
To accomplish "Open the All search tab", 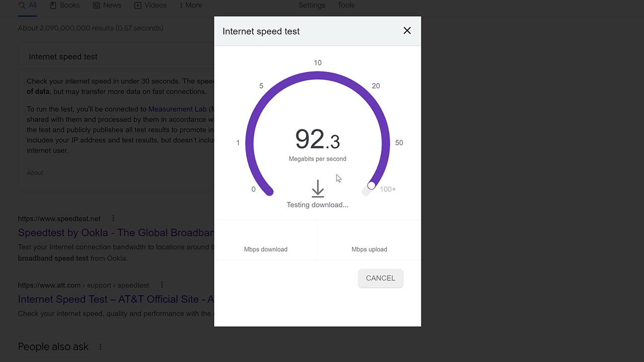I will point(28,5).
